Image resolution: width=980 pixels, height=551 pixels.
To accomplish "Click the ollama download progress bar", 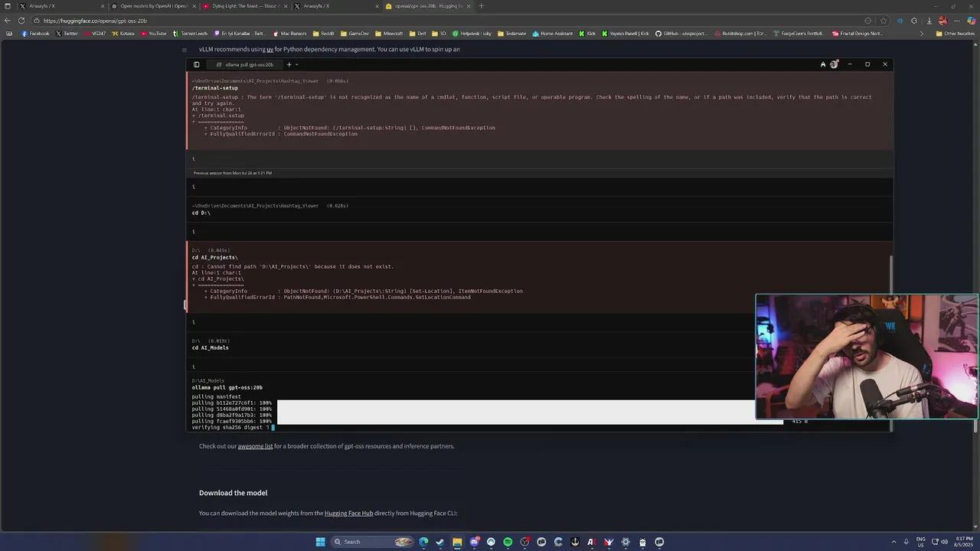I will pos(528,412).
